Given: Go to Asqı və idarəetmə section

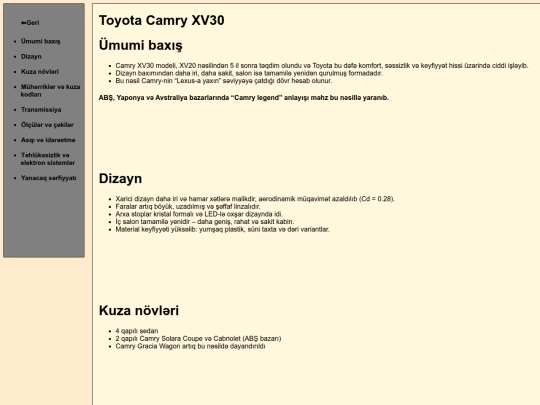Looking at the screenshot, I should click(x=48, y=140).
